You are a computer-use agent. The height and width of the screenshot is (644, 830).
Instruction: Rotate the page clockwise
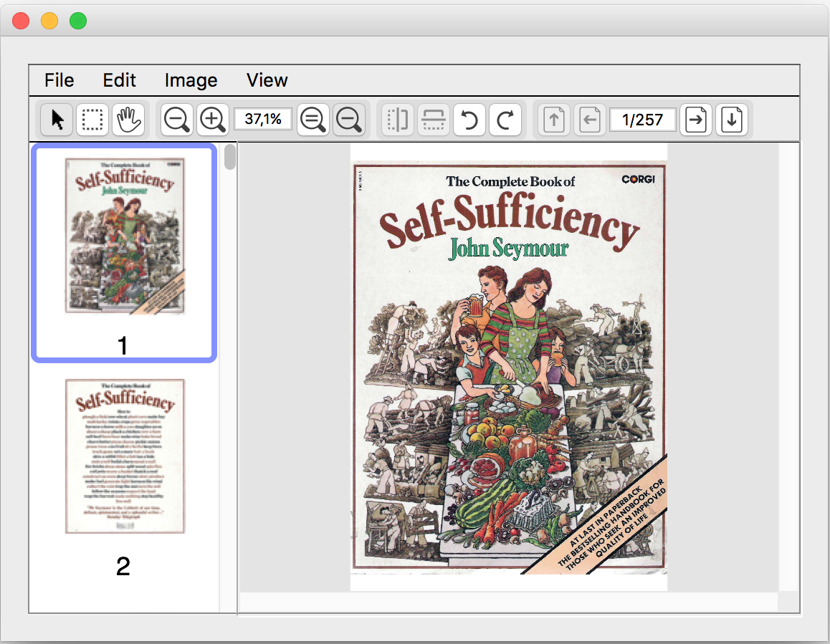pos(505,120)
